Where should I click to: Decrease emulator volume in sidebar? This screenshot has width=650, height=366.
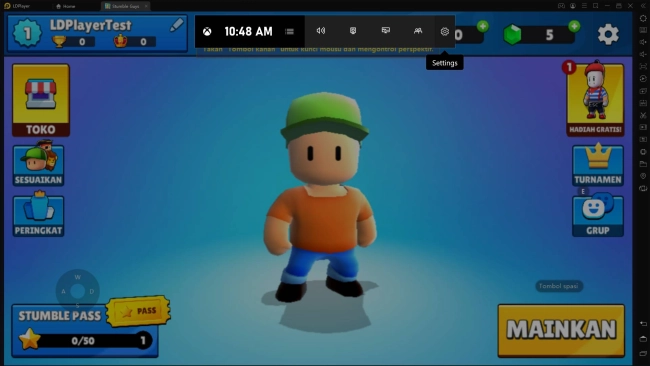(643, 54)
